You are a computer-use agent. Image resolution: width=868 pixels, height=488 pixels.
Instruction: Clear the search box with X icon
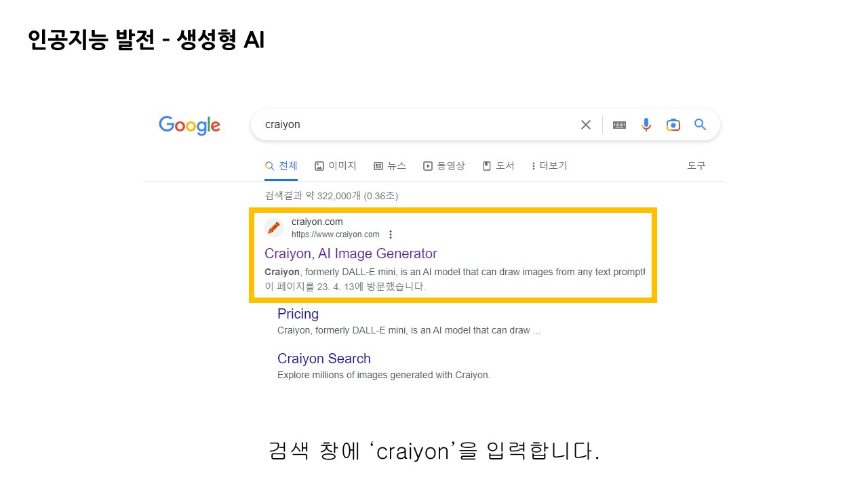586,125
